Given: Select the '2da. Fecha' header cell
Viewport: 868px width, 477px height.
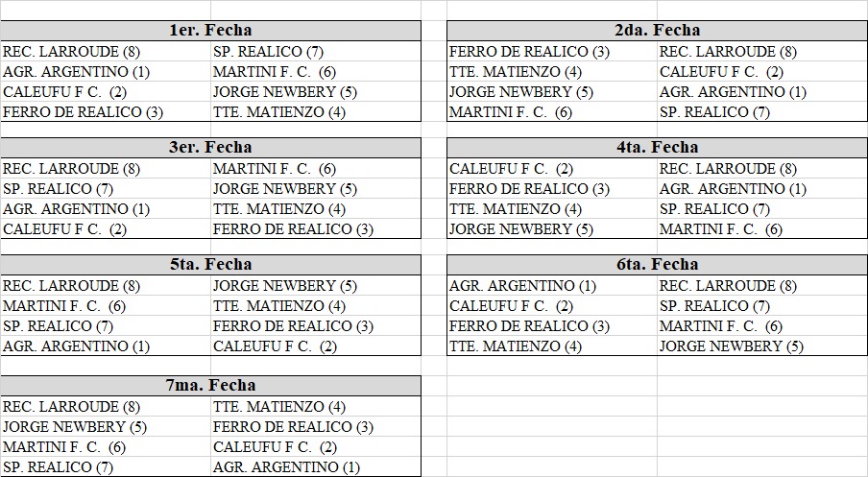Looking at the screenshot, I should (657, 31).
